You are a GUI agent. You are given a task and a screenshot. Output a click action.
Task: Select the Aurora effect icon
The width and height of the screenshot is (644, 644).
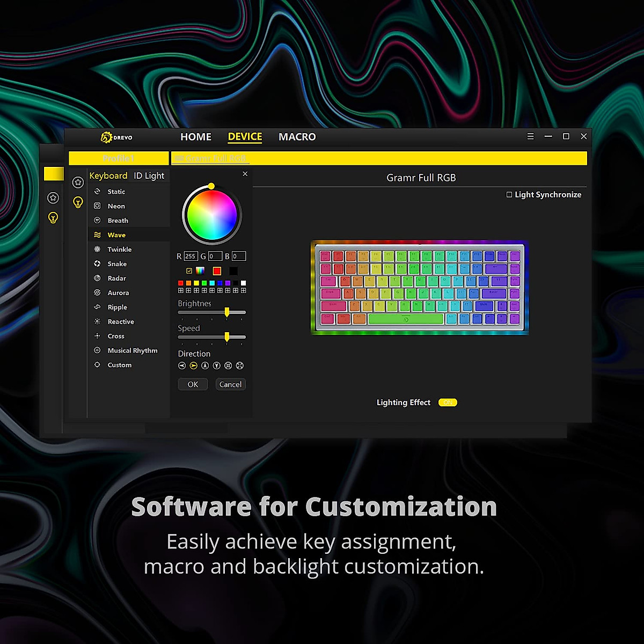[97, 293]
